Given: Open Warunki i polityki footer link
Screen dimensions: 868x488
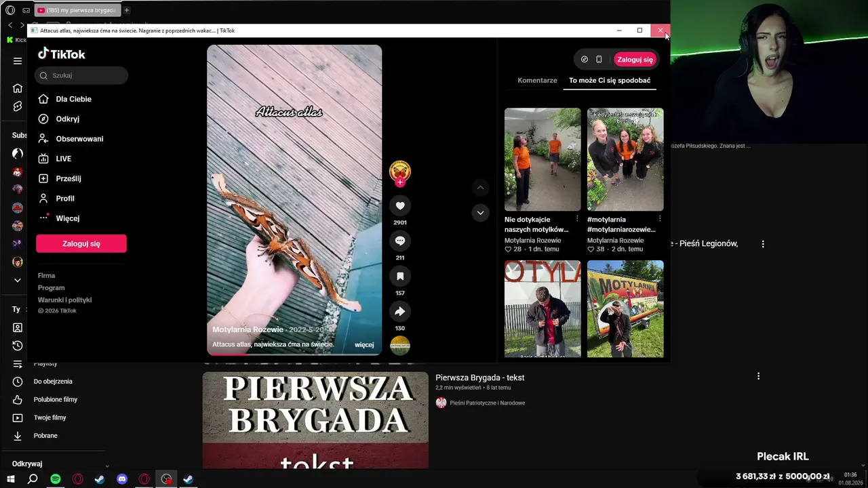Looking at the screenshot, I should coord(65,300).
